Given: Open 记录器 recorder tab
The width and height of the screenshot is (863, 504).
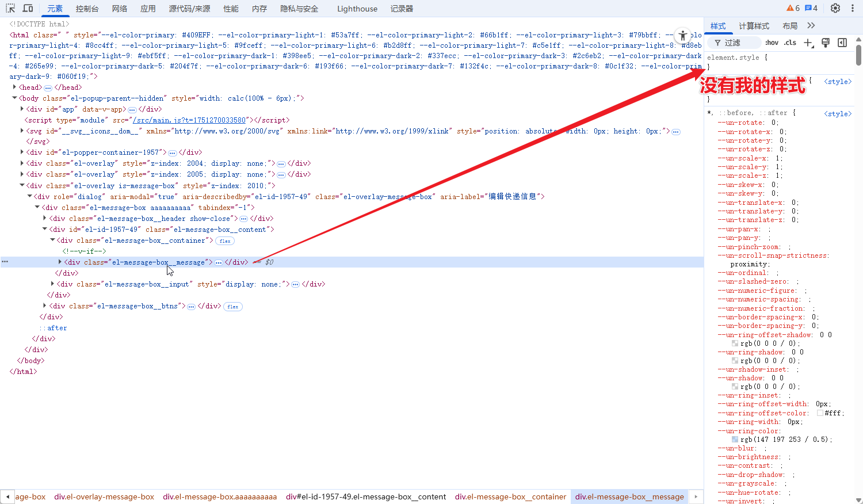Looking at the screenshot, I should click(402, 9).
